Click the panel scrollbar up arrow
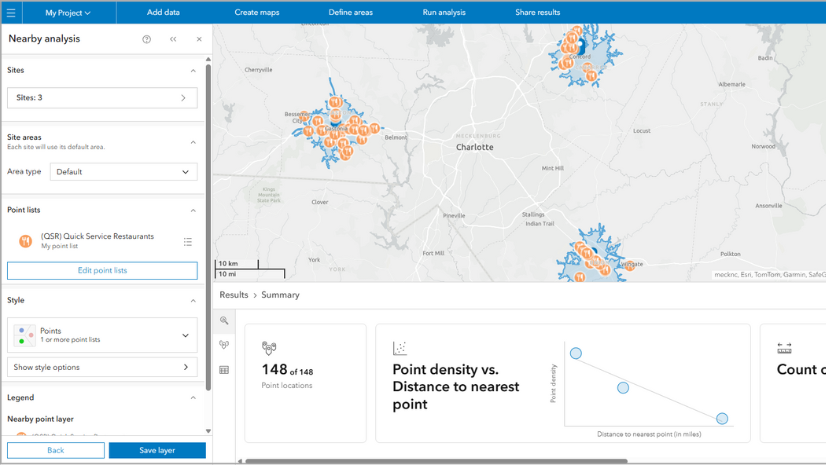Viewport: 826px width, 465px height. coord(208,60)
